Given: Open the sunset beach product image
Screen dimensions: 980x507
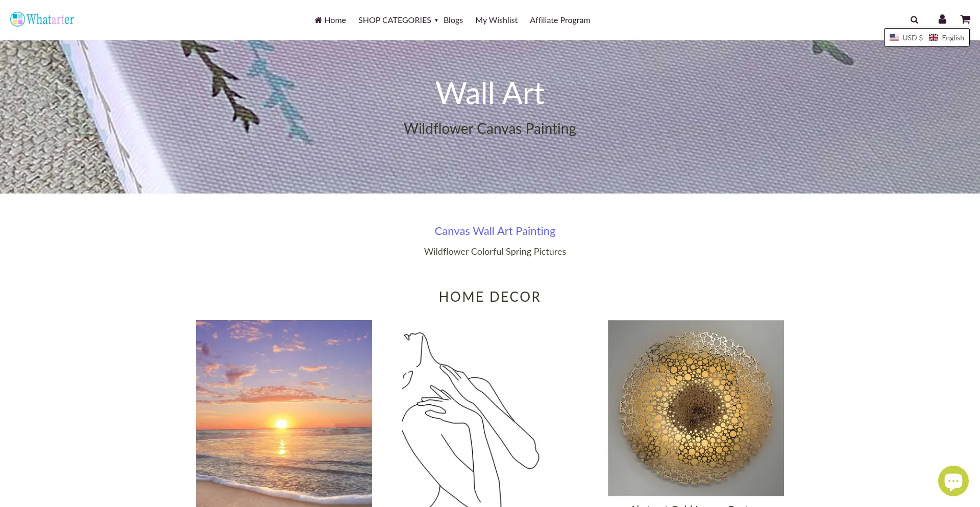Looking at the screenshot, I should [284, 414].
